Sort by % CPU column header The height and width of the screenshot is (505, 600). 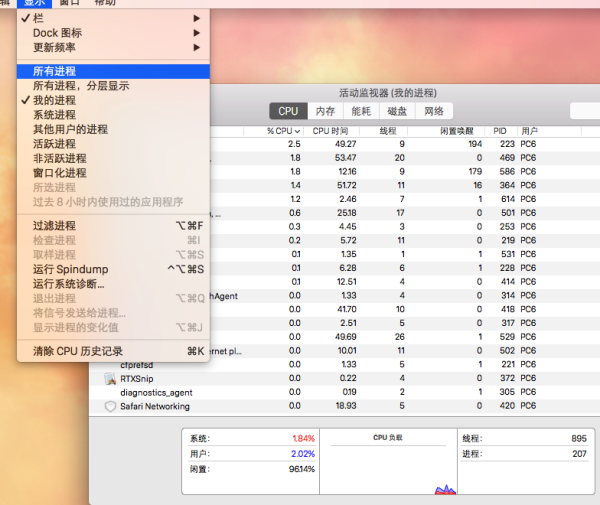(x=274, y=131)
